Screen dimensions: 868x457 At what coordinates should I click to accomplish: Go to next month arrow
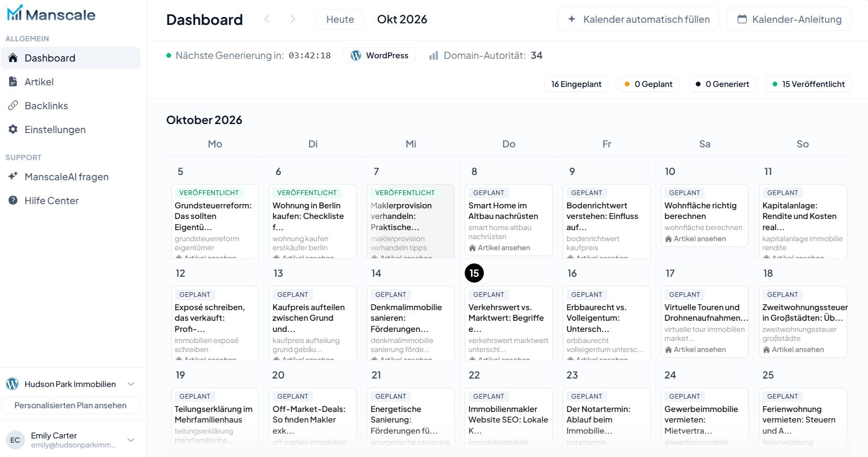tap(293, 19)
